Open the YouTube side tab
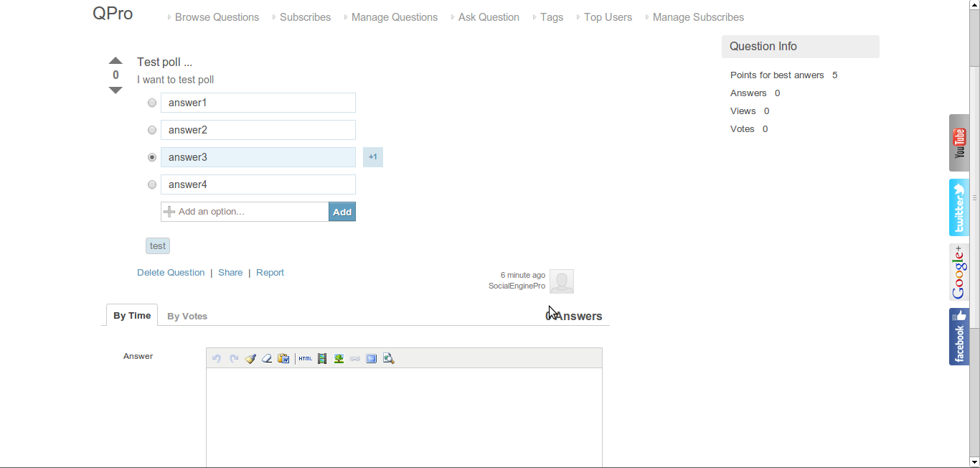This screenshot has height=468, width=980. [x=959, y=143]
